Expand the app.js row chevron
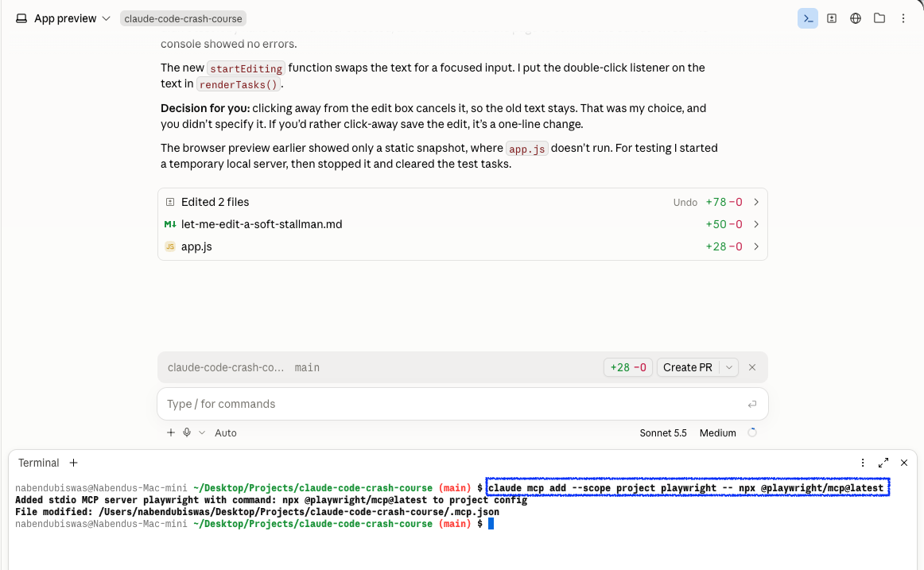Viewport: 924px width, 570px height. pyautogui.click(x=756, y=246)
